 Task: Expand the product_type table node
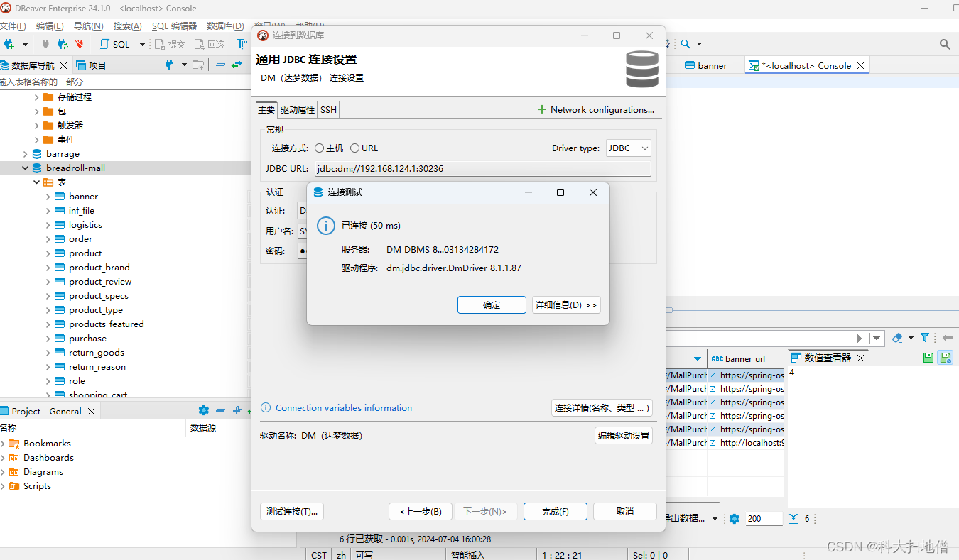[48, 310]
